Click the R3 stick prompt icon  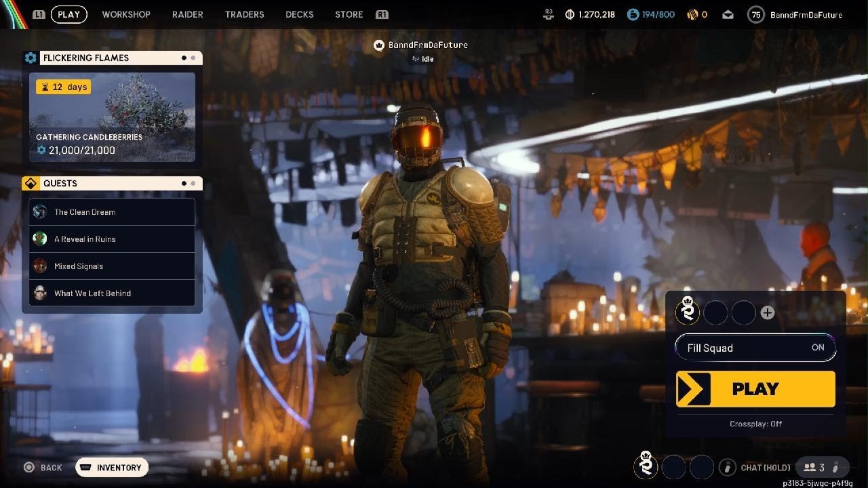coord(549,14)
